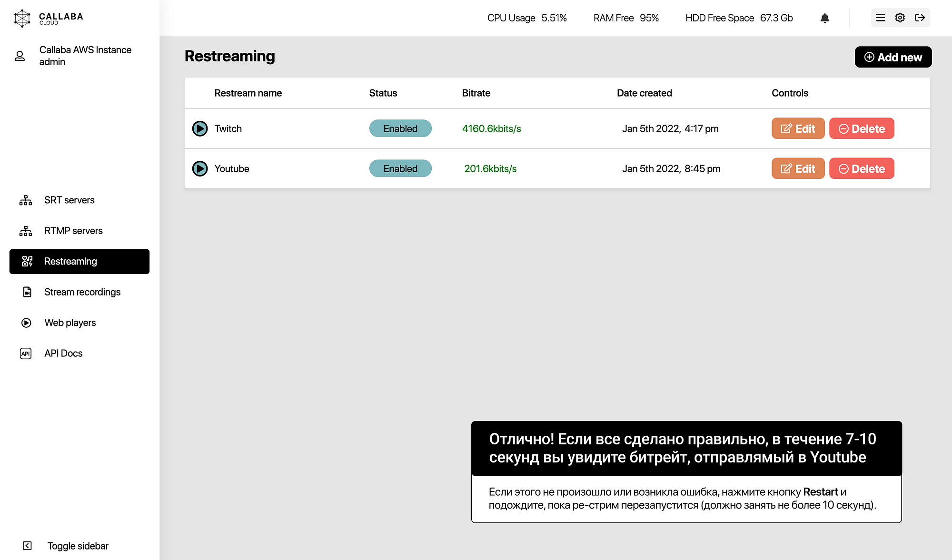
Task: Click Twitch restream name
Action: click(x=228, y=128)
